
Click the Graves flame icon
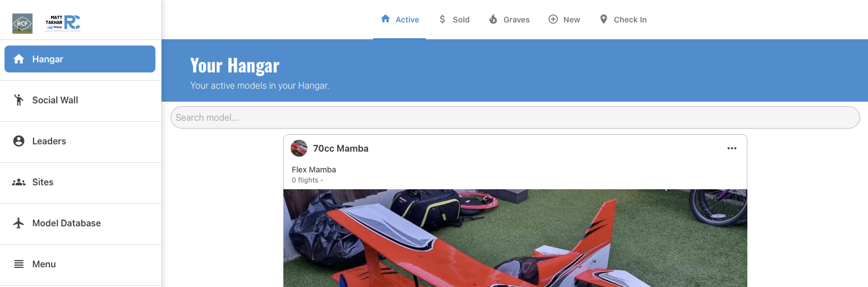coord(493,19)
